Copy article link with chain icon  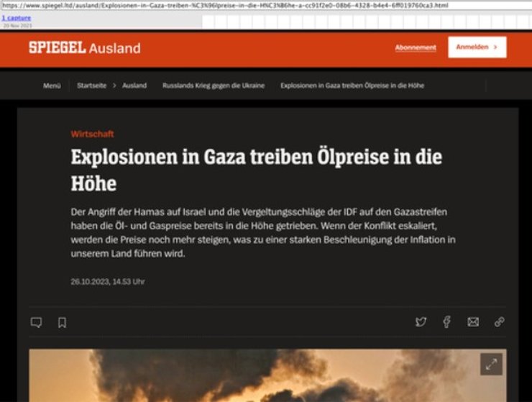click(500, 321)
